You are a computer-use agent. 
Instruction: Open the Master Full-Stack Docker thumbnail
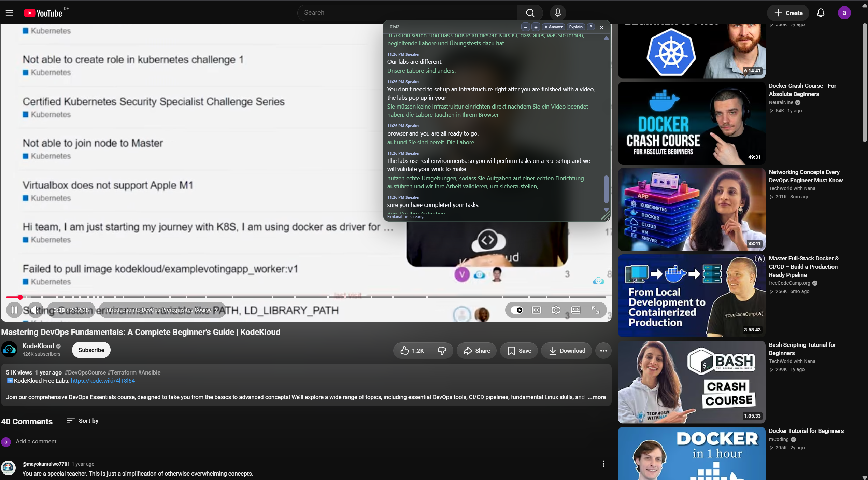692,296
